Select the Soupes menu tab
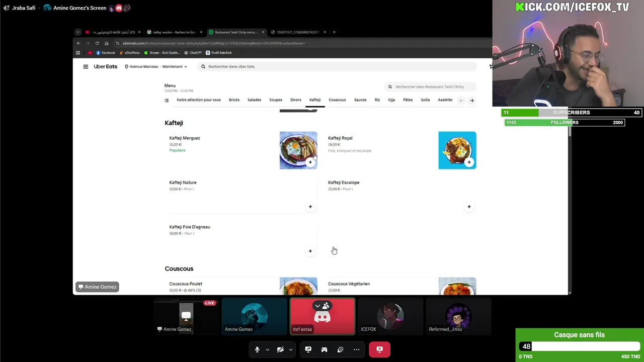 coord(276,100)
